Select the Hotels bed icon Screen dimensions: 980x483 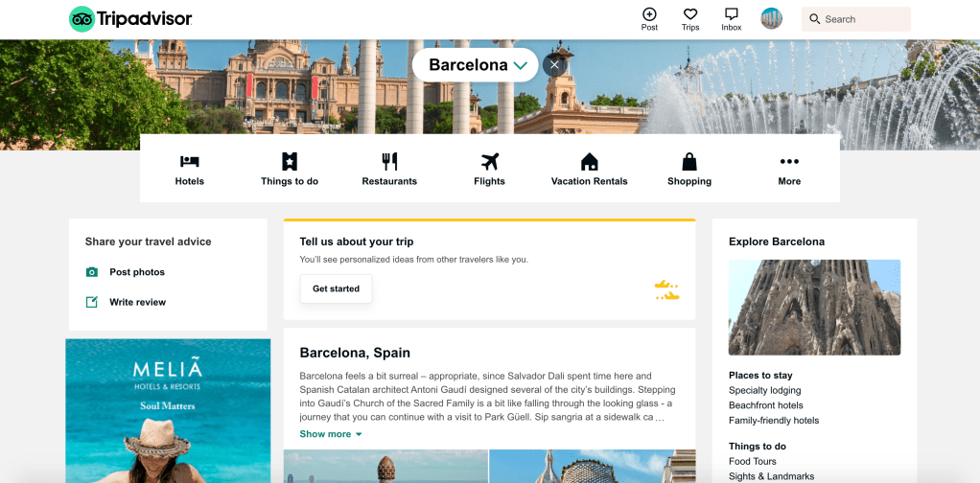point(189,161)
